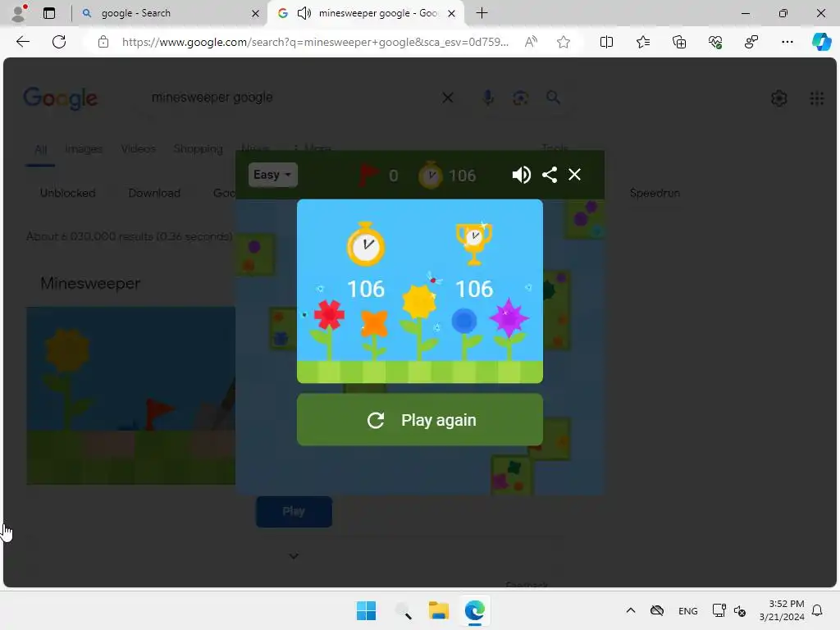The height and width of the screenshot is (630, 840).
Task: Switch to Videos results tab
Action: 138,149
